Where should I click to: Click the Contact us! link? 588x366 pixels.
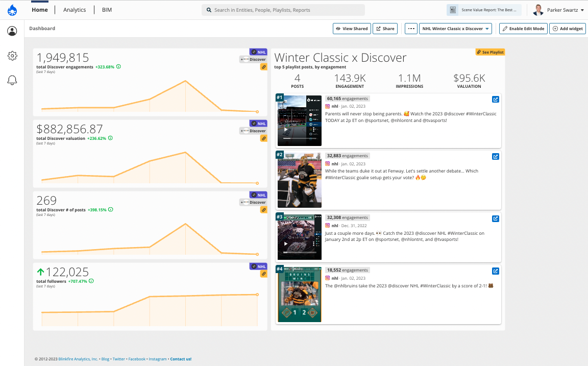coord(181,359)
